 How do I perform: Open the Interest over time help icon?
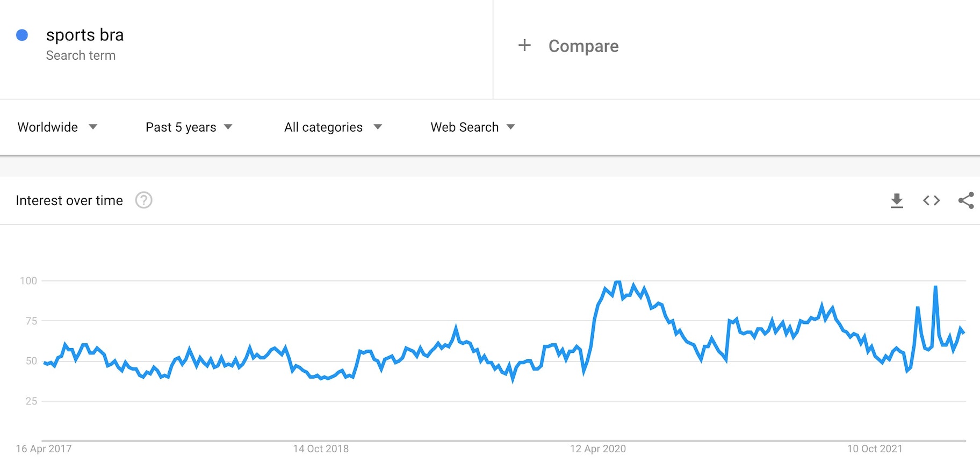[143, 200]
